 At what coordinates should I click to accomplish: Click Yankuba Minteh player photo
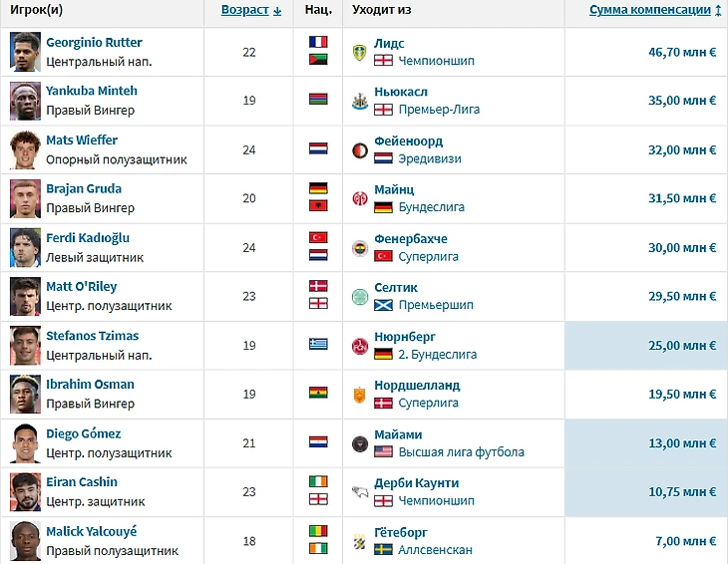(25, 101)
